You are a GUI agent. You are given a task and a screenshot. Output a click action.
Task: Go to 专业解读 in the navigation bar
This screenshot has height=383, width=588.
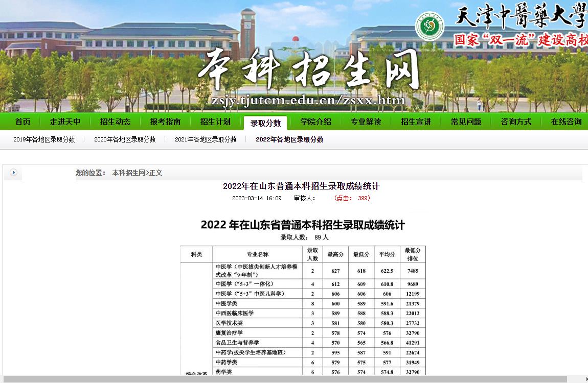(366, 122)
